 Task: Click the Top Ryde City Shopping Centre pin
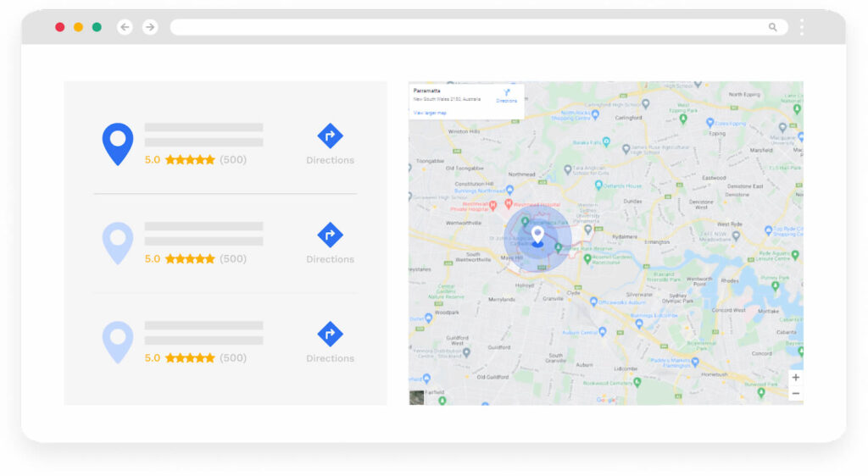(x=768, y=230)
